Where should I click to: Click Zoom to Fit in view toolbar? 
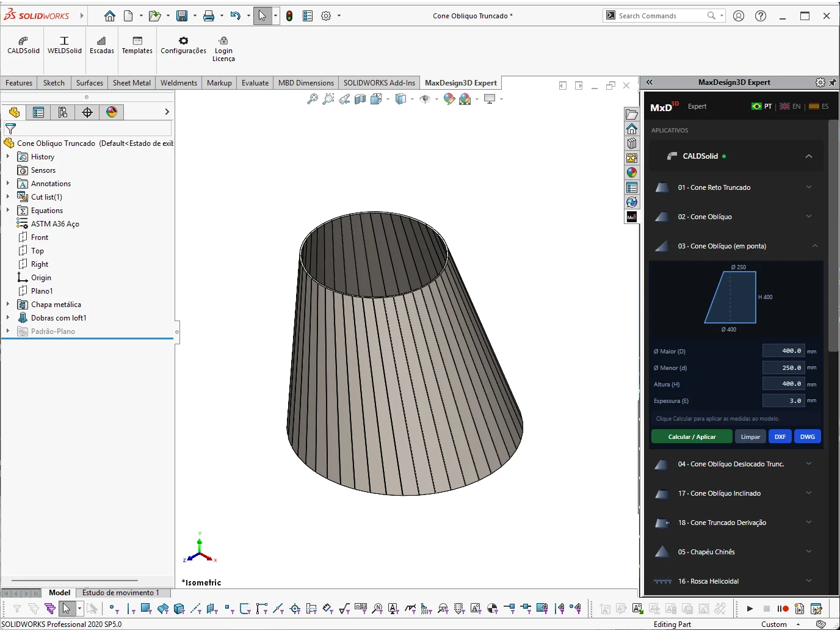click(313, 99)
